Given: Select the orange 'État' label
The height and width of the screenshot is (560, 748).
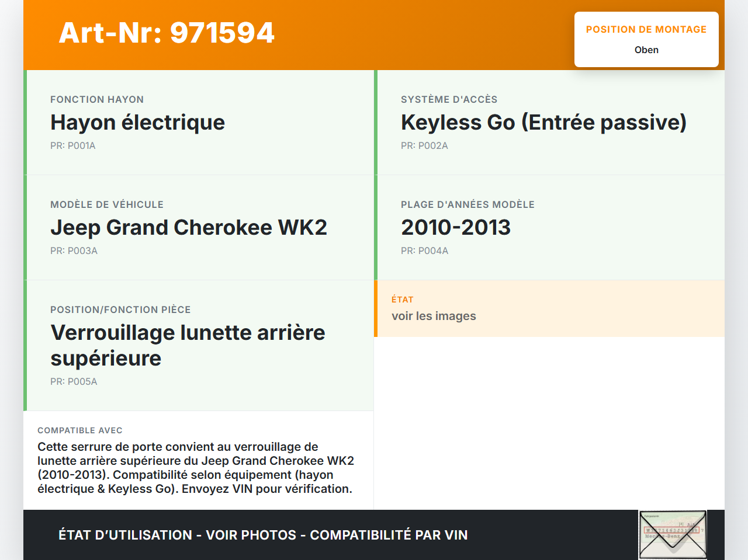Looking at the screenshot, I should pos(403,300).
